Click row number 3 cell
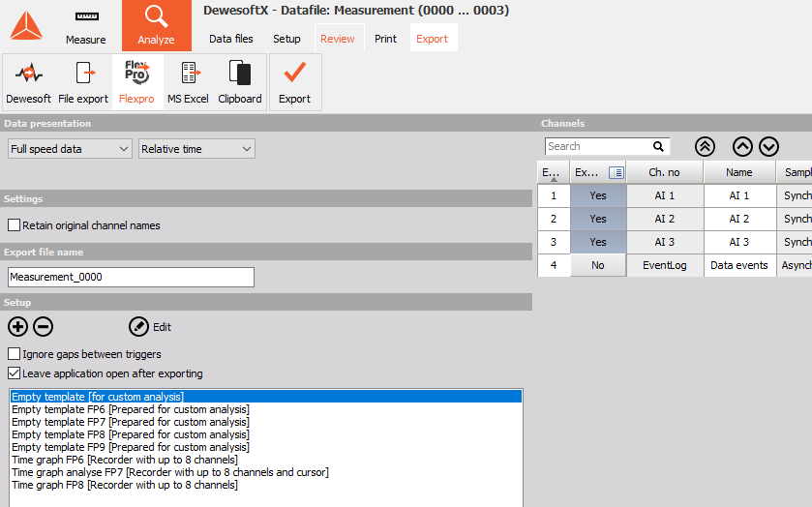The height and width of the screenshot is (507, 812). (x=554, y=242)
